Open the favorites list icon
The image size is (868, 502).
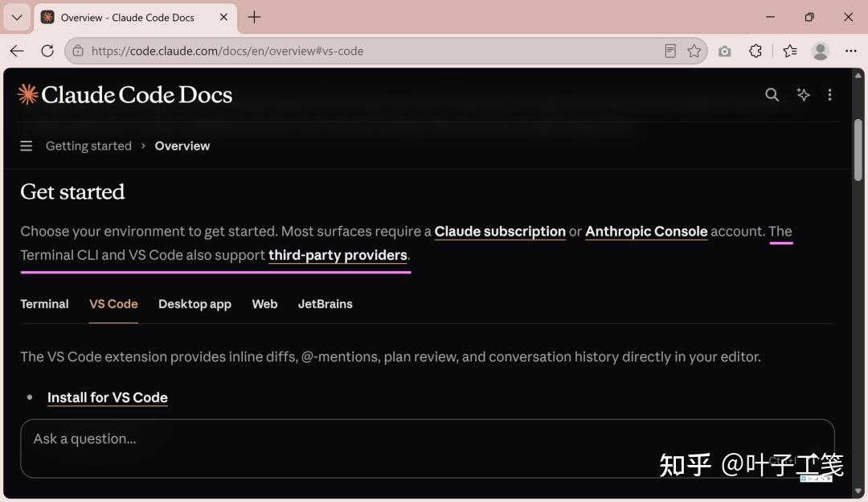coord(790,51)
